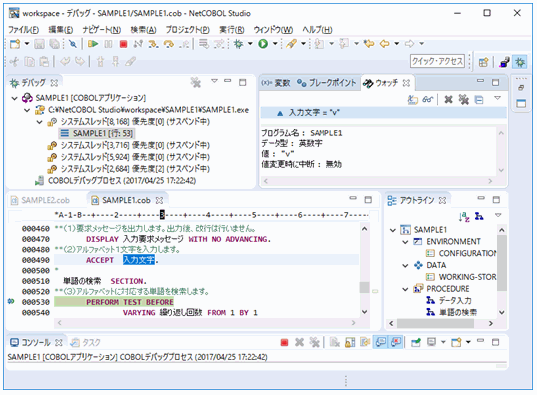Image resolution: width=537 pixels, height=395 pixels.
Task: Collapse the SAMPLE1 COBOL application node
Action: [14, 98]
